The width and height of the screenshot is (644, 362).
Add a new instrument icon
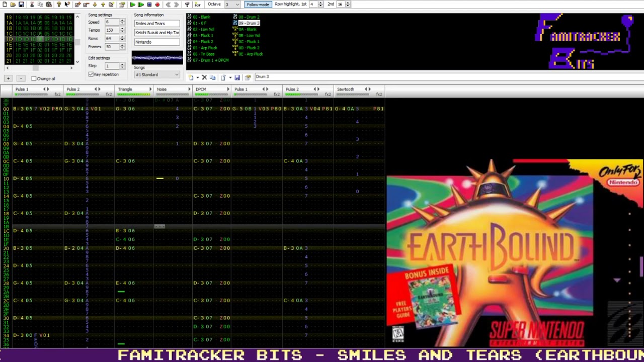[x=191, y=77]
